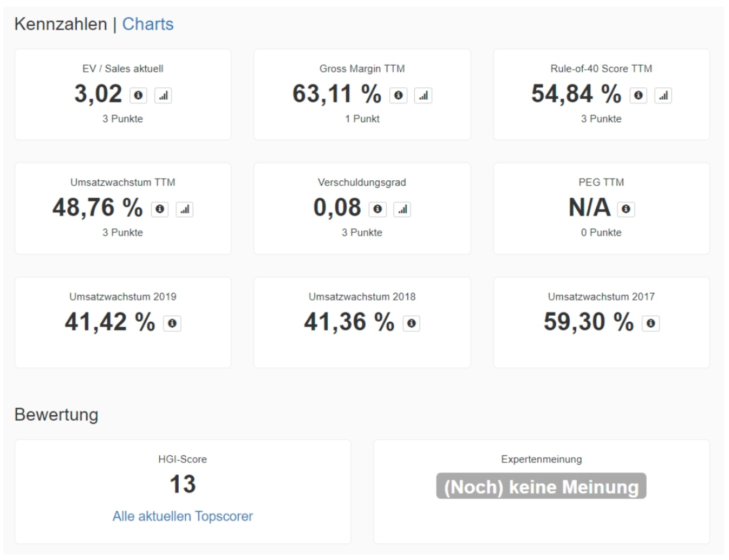Open chart for Rule-of-40 Score TTM

click(x=663, y=95)
